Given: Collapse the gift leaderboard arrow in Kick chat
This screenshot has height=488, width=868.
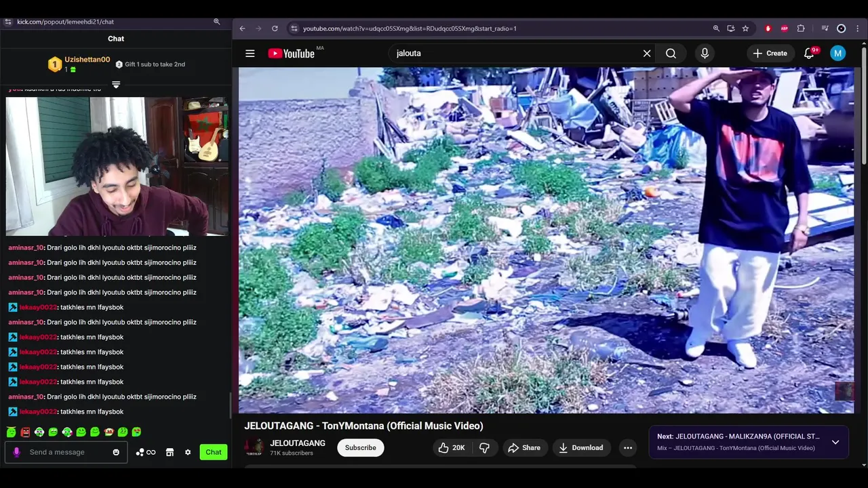Looking at the screenshot, I should point(116,85).
